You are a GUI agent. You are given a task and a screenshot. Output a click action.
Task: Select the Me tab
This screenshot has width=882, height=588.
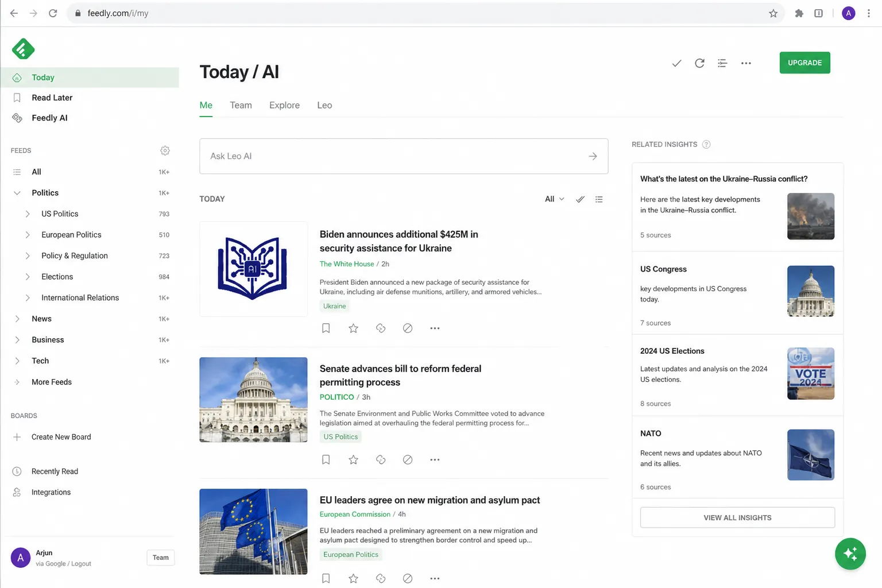[206, 105]
